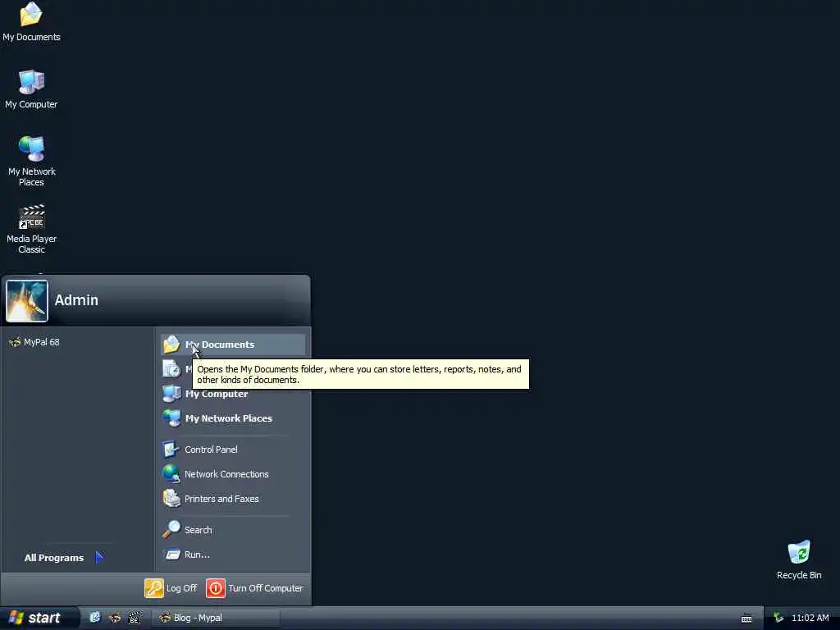Click the keyboard icon on taskbar
This screenshot has width=840, height=630.
click(x=746, y=619)
